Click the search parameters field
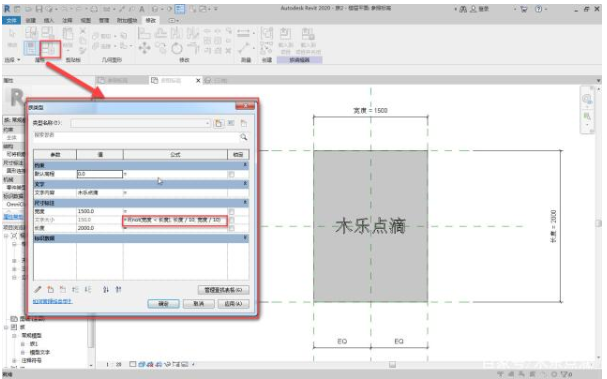This screenshot has width=607, height=379. pos(136,137)
